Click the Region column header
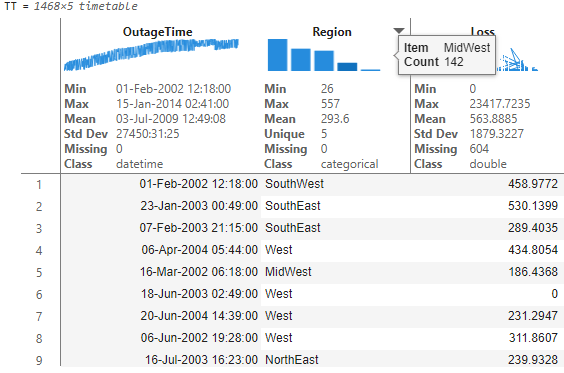The image size is (564, 373). [332, 32]
